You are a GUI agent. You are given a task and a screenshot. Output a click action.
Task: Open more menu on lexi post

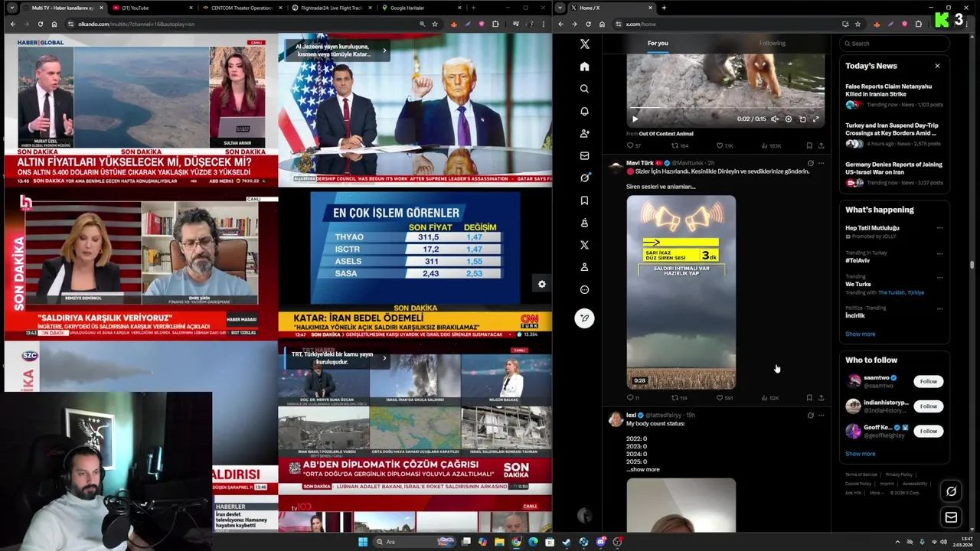click(x=821, y=416)
